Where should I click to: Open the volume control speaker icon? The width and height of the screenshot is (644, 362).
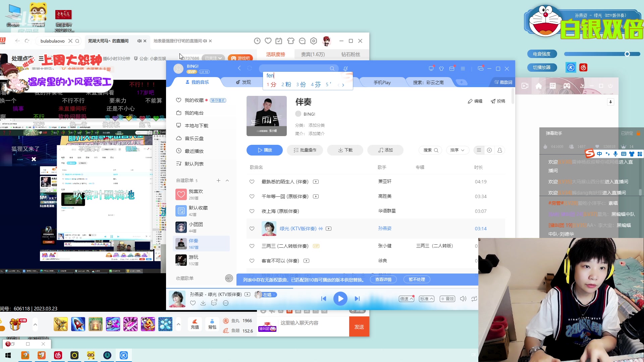463,299
